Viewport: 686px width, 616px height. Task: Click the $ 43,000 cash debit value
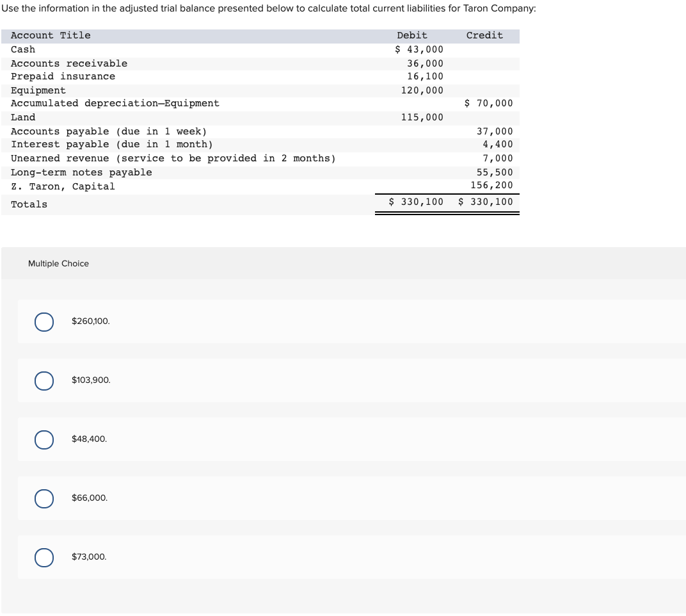419,49
